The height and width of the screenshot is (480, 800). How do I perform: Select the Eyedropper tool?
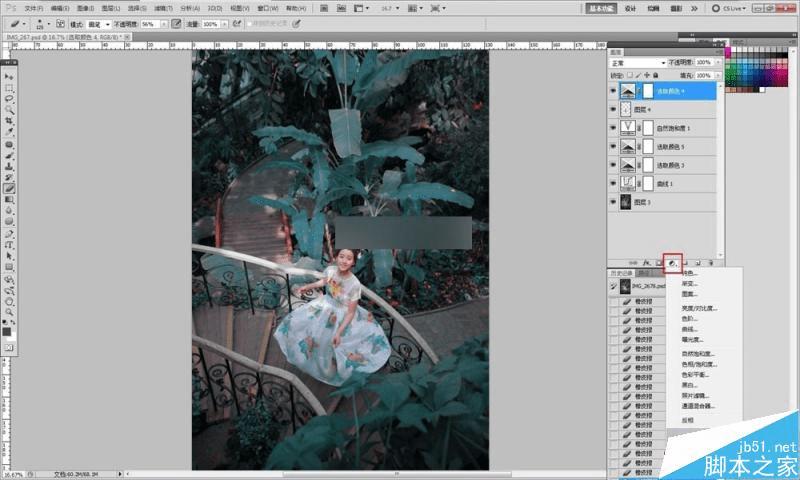[9, 132]
